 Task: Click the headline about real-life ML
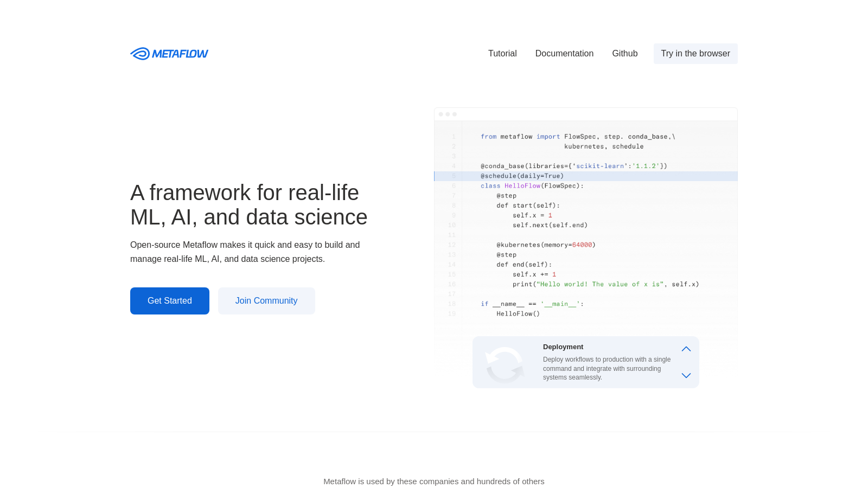(248, 204)
